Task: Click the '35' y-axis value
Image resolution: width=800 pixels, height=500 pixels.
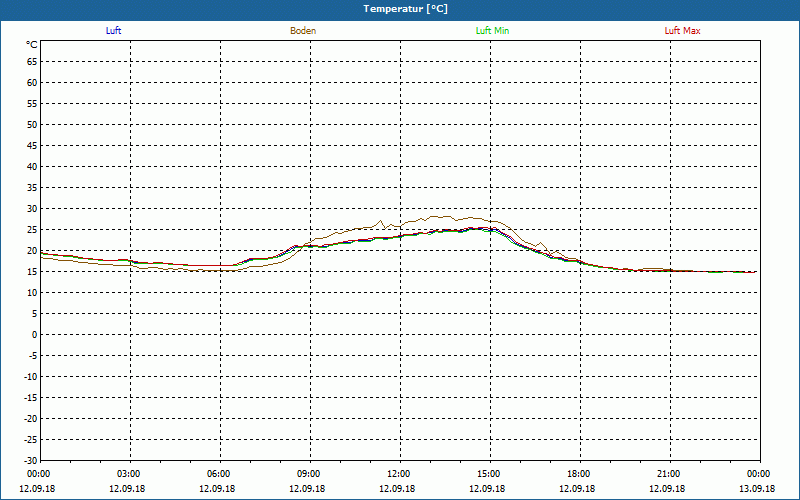Action: (32, 188)
